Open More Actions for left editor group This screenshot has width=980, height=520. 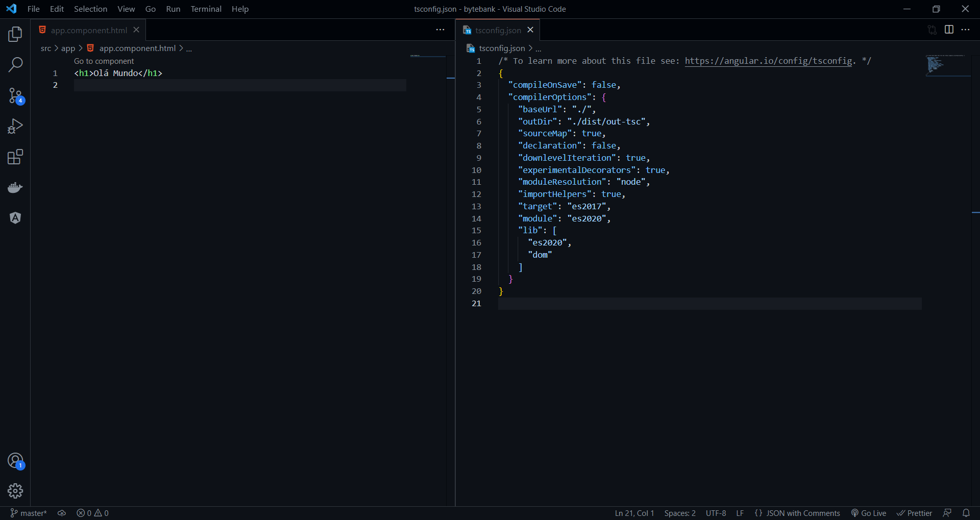440,30
